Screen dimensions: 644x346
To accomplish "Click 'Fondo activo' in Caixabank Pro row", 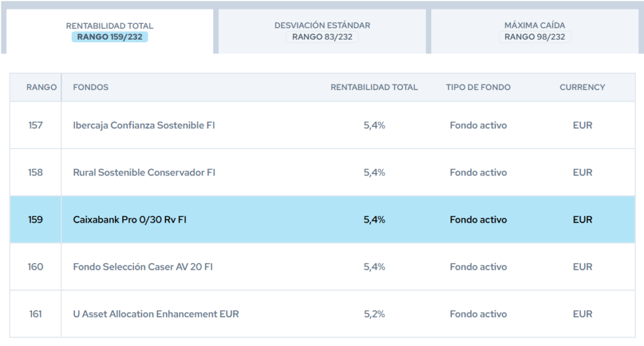I will click(478, 220).
